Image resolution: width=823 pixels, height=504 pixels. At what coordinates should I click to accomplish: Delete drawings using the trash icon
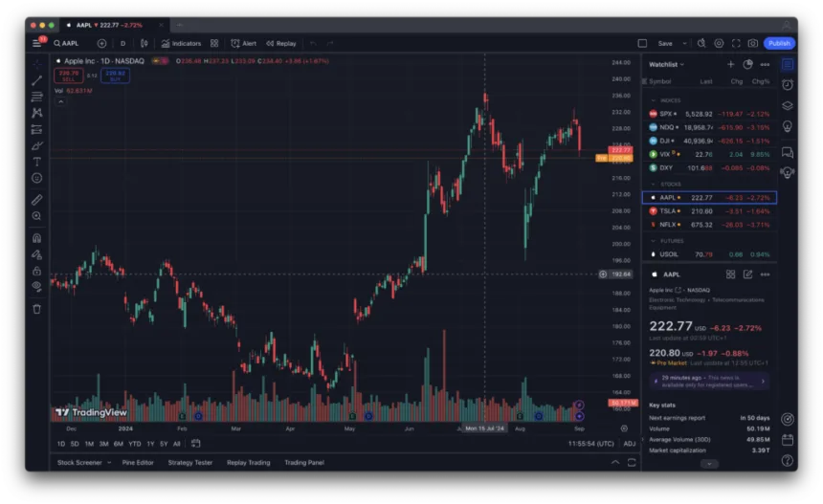(x=36, y=309)
